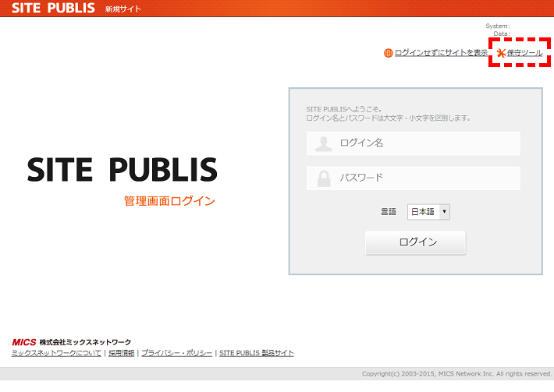Click the orange wrench icon for 保守ツール

(x=502, y=53)
